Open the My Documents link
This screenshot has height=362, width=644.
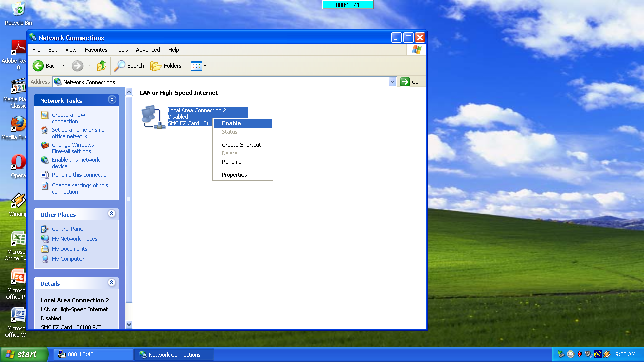click(x=69, y=249)
